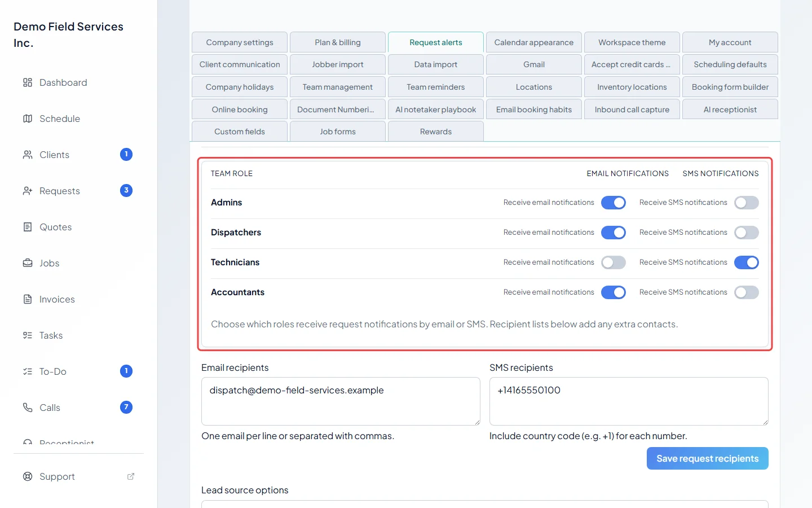The width and height of the screenshot is (812, 508).
Task: Open the Team management tab
Action: 338,87
